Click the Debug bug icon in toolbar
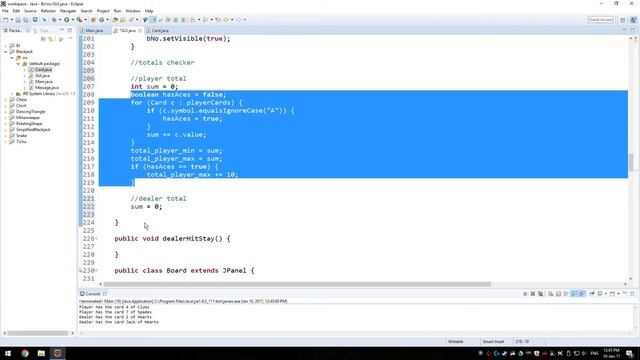 pyautogui.click(x=54, y=20)
